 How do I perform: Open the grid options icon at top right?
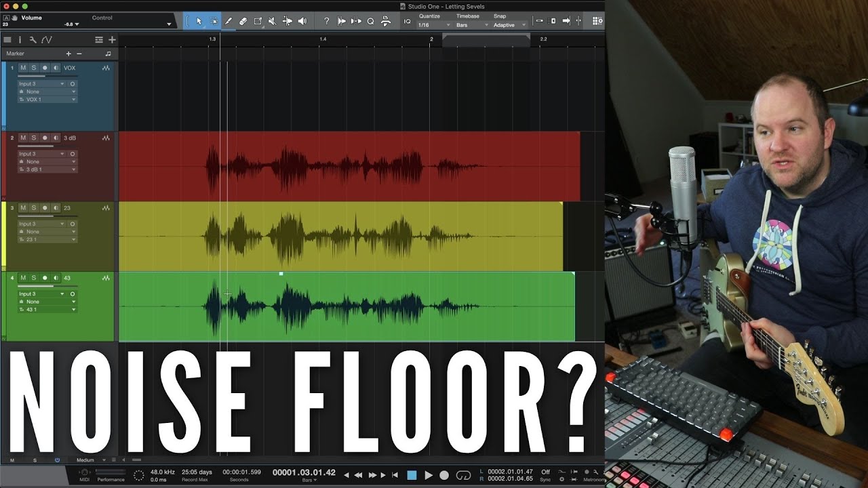597,21
